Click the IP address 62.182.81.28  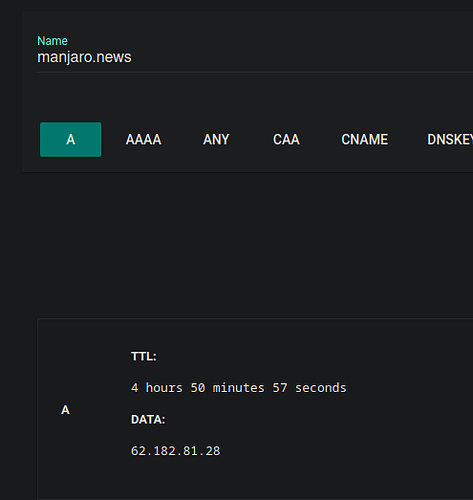pos(176,451)
